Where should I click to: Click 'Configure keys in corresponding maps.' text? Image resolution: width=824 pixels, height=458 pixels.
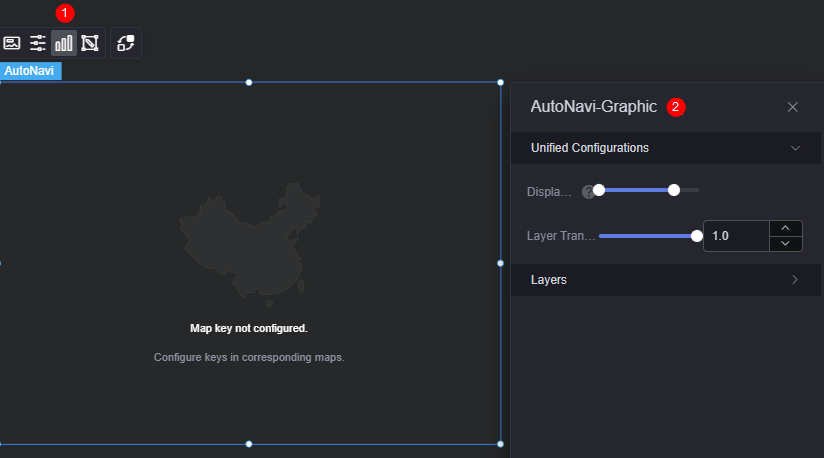[249, 357]
